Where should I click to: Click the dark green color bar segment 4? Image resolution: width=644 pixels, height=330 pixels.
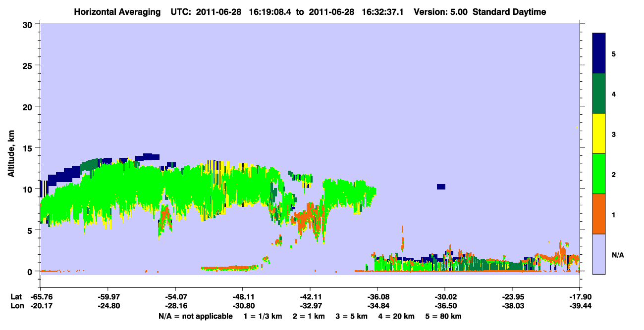(x=599, y=94)
